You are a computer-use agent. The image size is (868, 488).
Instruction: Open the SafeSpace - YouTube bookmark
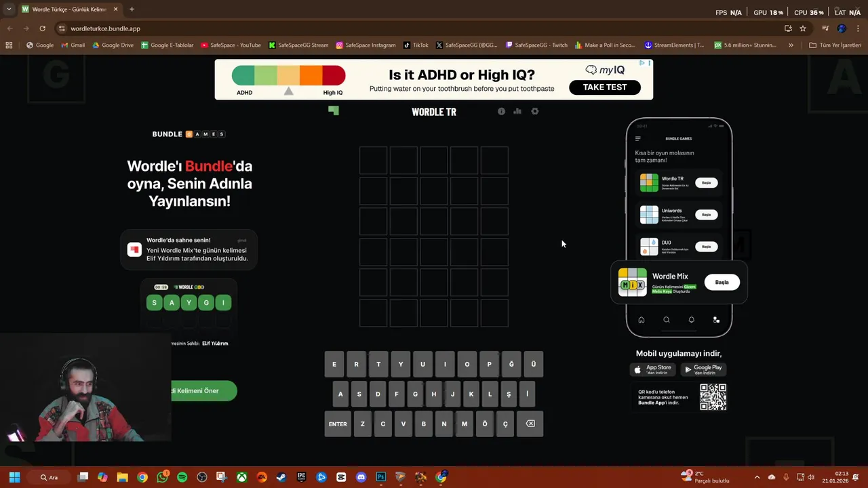231,45
